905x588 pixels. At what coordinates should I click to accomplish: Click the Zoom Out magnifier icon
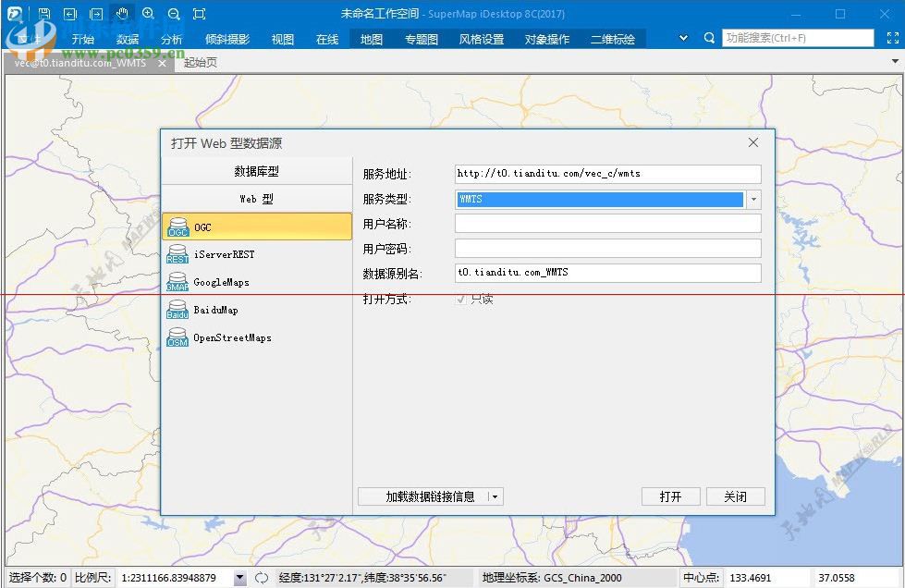pos(175,13)
